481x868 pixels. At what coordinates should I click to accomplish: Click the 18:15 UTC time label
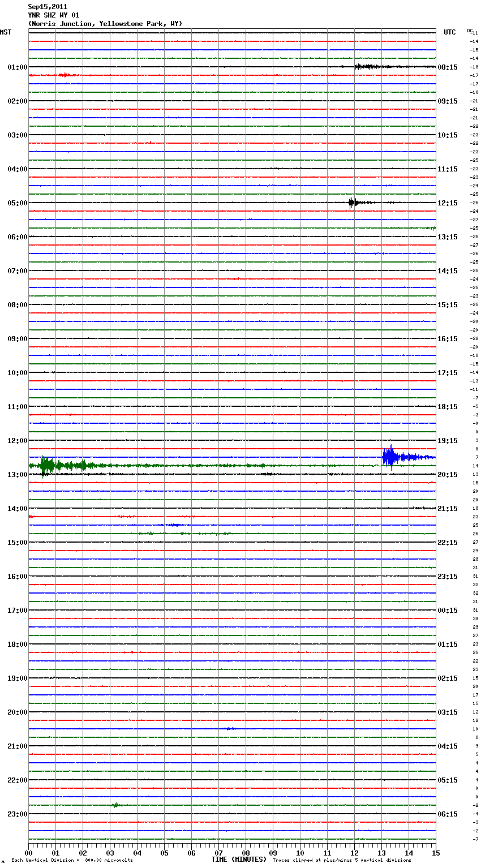pyautogui.click(x=448, y=407)
